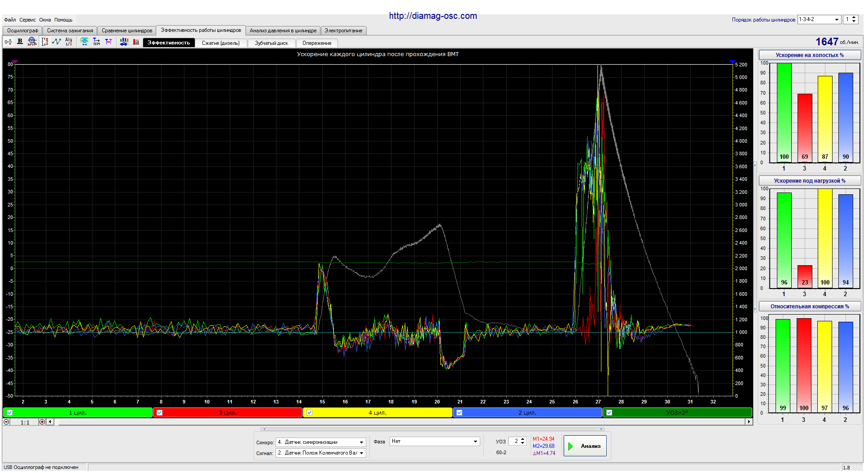Click Ускорение на холостых % header
868x473 pixels.
[810, 55]
